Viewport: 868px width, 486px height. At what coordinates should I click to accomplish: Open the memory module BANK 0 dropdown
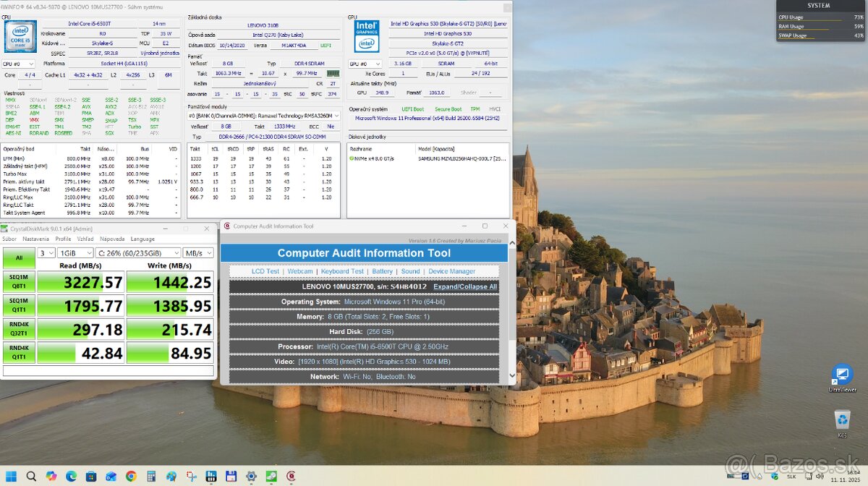[264, 115]
